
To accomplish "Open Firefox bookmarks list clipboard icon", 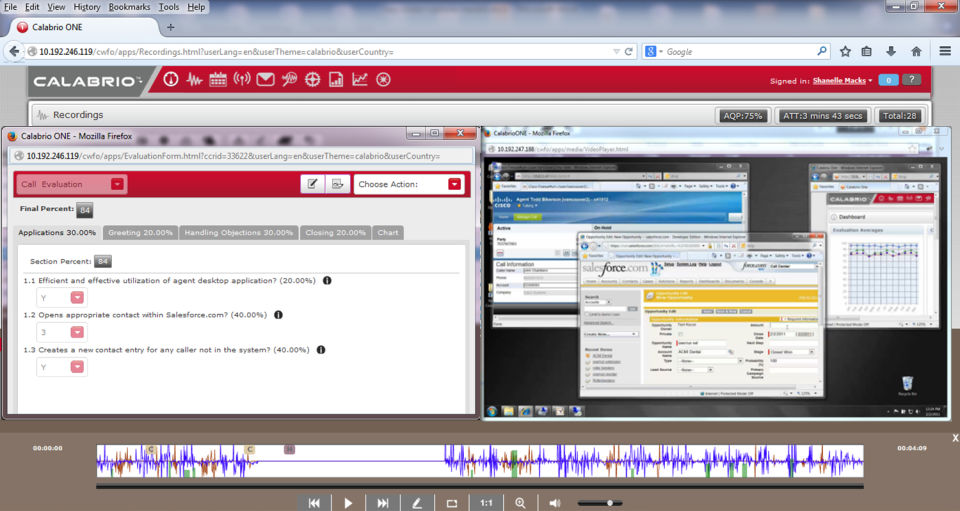I will click(x=867, y=51).
